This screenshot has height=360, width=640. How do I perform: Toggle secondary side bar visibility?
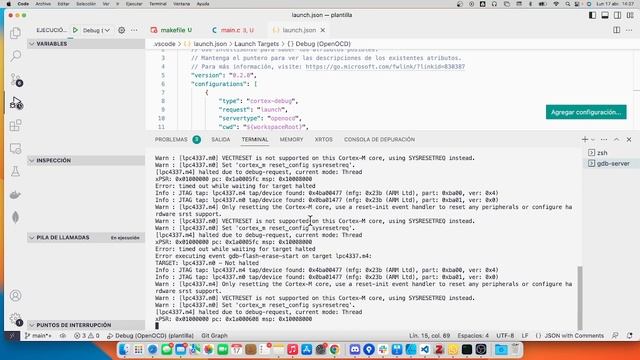tap(618, 15)
